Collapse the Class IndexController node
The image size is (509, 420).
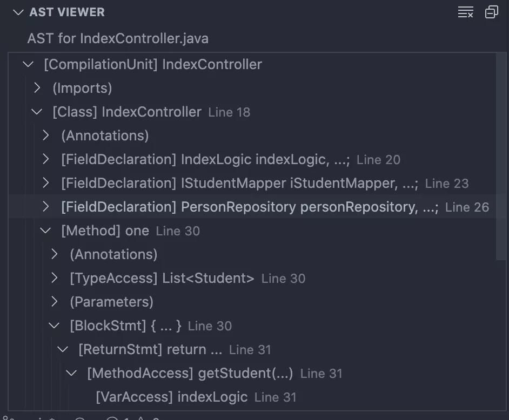pyautogui.click(x=37, y=112)
